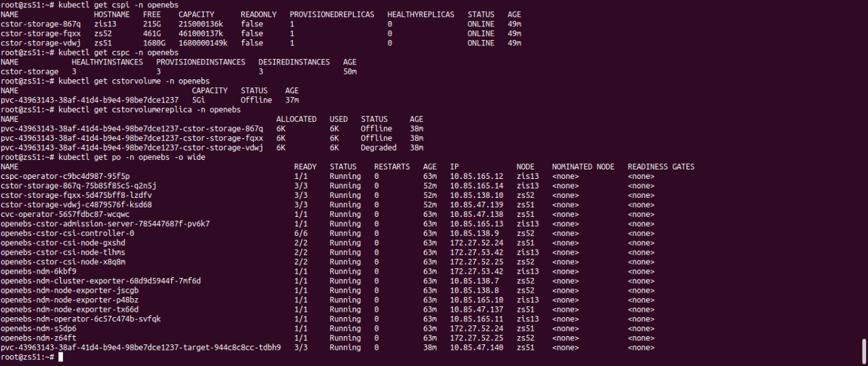This screenshot has width=868, height=366.
Task: Click the 'kubectl get po -n openebs -o wide' command
Action: [132, 157]
